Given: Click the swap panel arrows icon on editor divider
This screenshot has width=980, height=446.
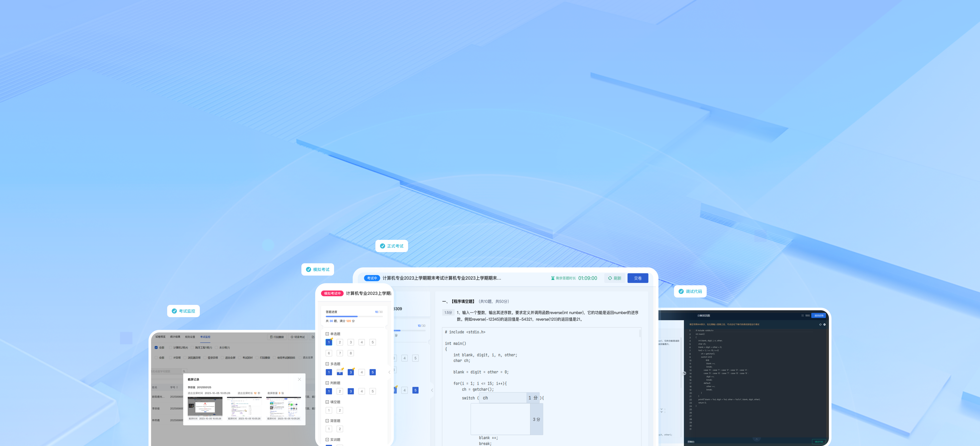Looking at the screenshot, I should [684, 373].
